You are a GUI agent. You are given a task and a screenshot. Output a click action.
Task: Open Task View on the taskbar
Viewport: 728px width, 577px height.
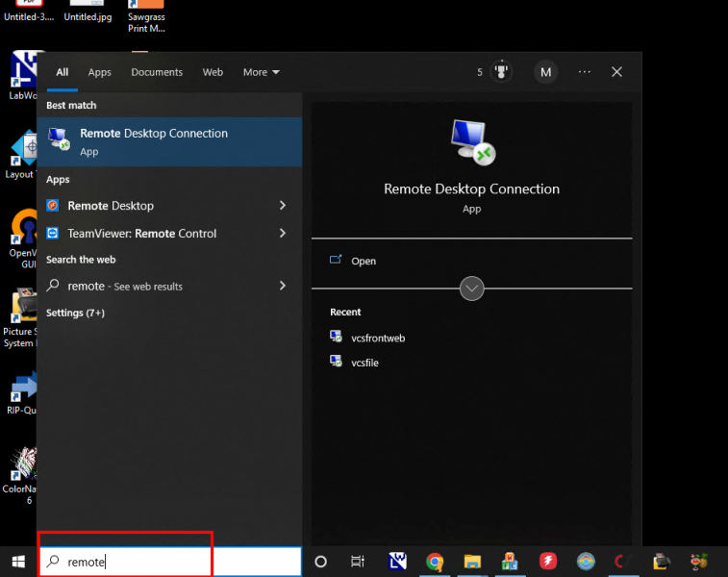coord(358,562)
